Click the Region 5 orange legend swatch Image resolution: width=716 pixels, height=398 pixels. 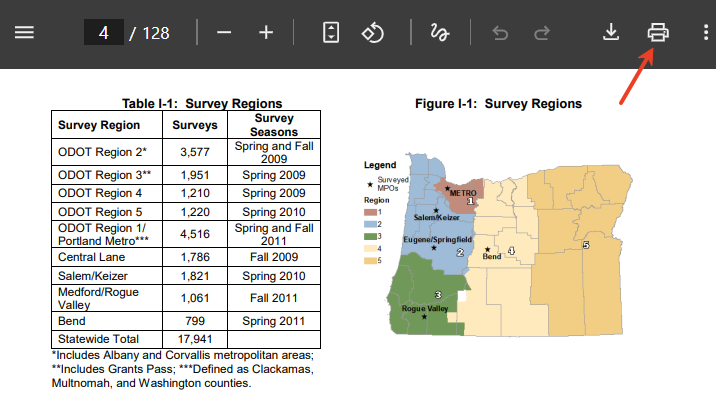click(x=370, y=261)
